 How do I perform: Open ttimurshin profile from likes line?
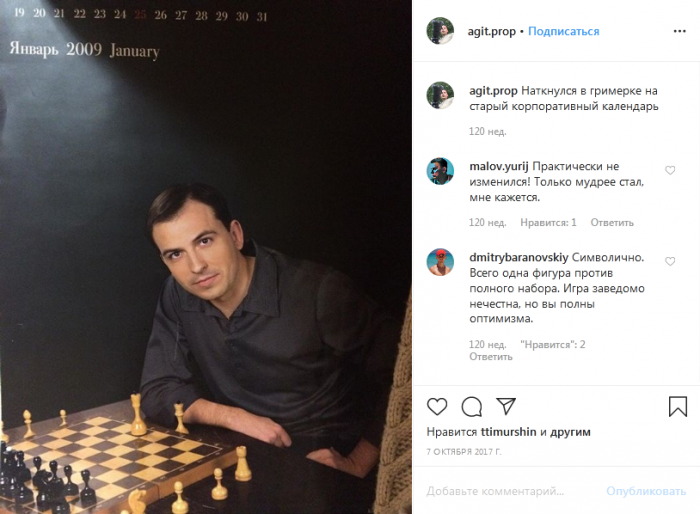pos(508,432)
